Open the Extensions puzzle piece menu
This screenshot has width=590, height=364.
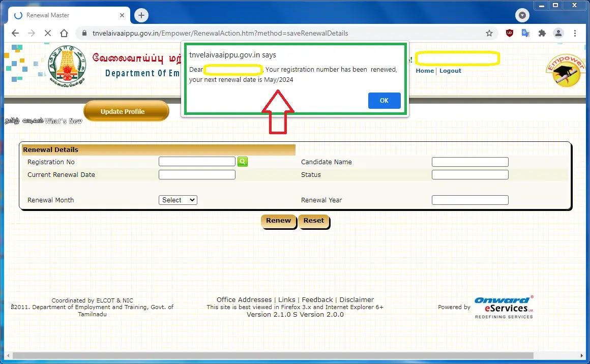542,33
